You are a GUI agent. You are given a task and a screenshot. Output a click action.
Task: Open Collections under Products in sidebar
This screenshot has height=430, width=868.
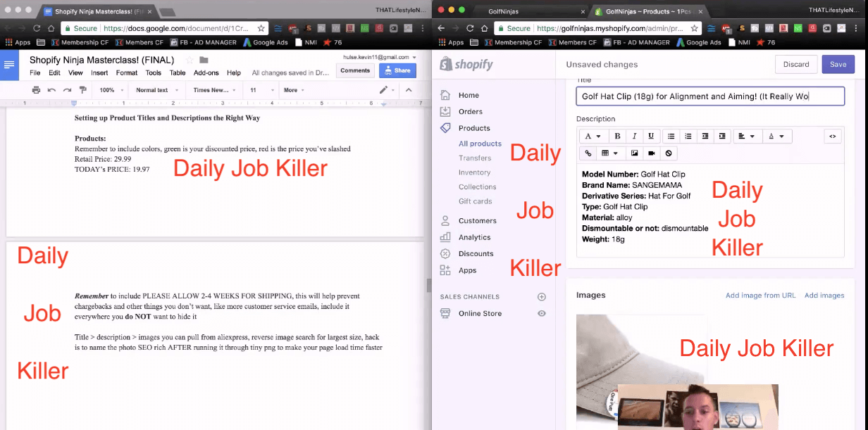click(x=478, y=186)
